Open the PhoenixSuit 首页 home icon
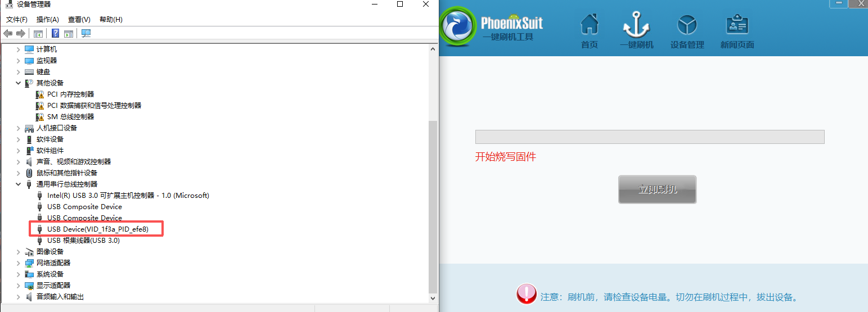 coord(589,31)
